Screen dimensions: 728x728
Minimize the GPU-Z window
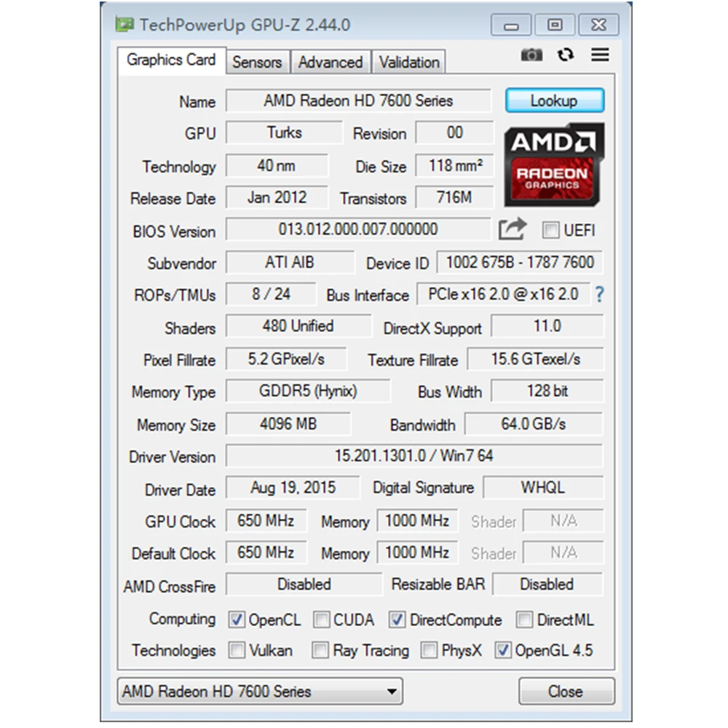511,25
